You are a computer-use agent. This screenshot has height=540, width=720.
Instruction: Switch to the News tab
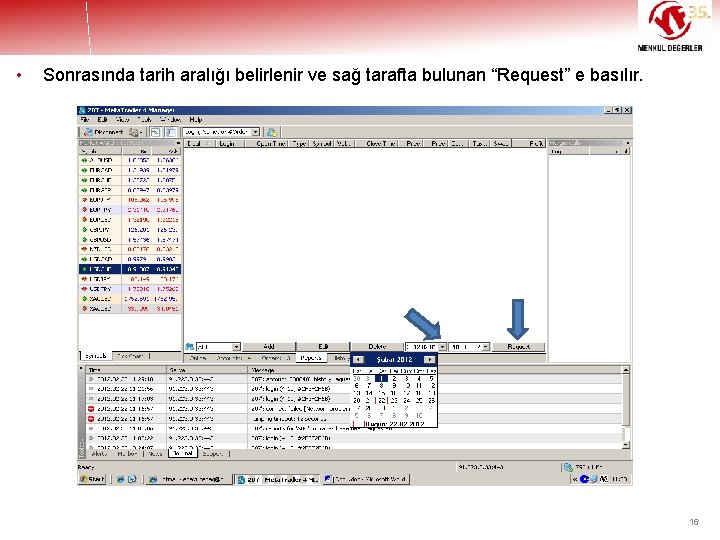(156, 454)
